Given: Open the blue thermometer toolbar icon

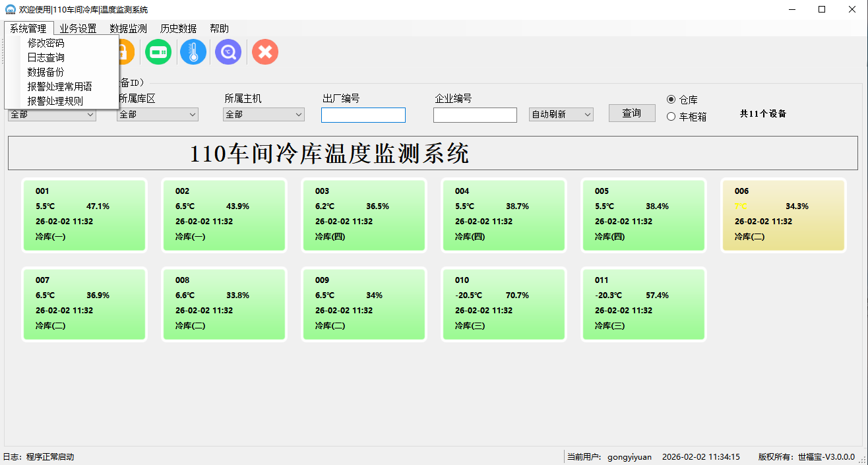Looking at the screenshot, I should (193, 51).
